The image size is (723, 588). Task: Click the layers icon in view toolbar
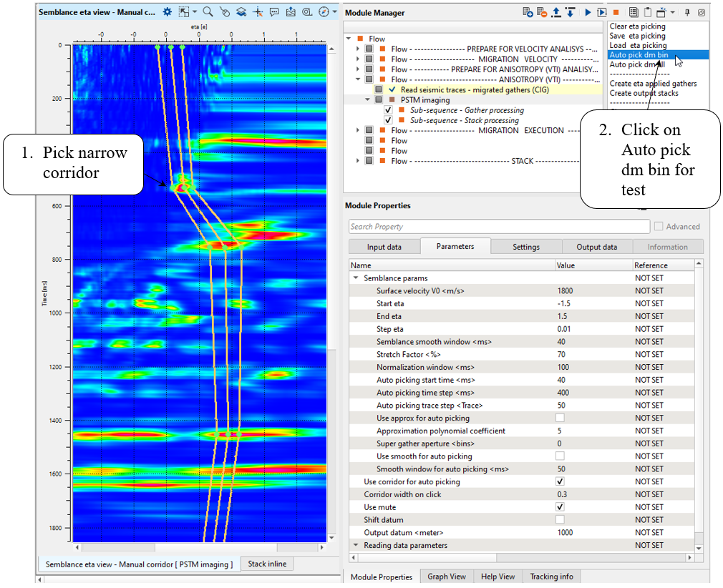(241, 12)
